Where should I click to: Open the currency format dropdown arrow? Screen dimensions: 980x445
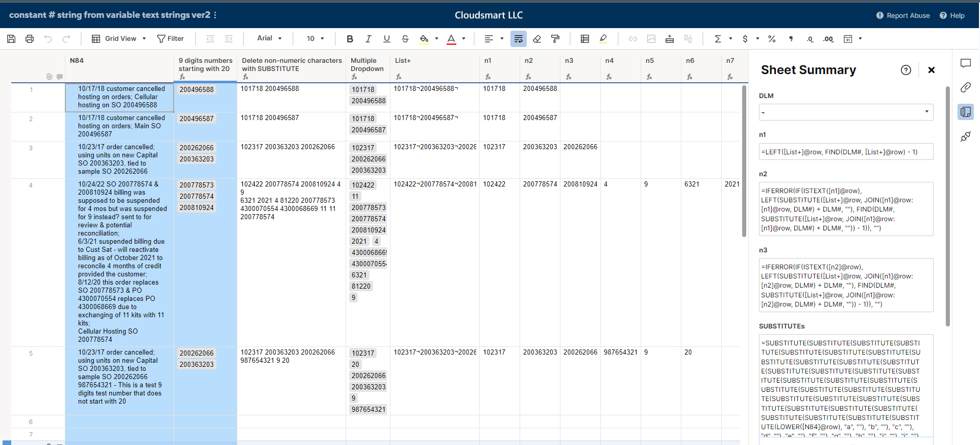pos(757,39)
